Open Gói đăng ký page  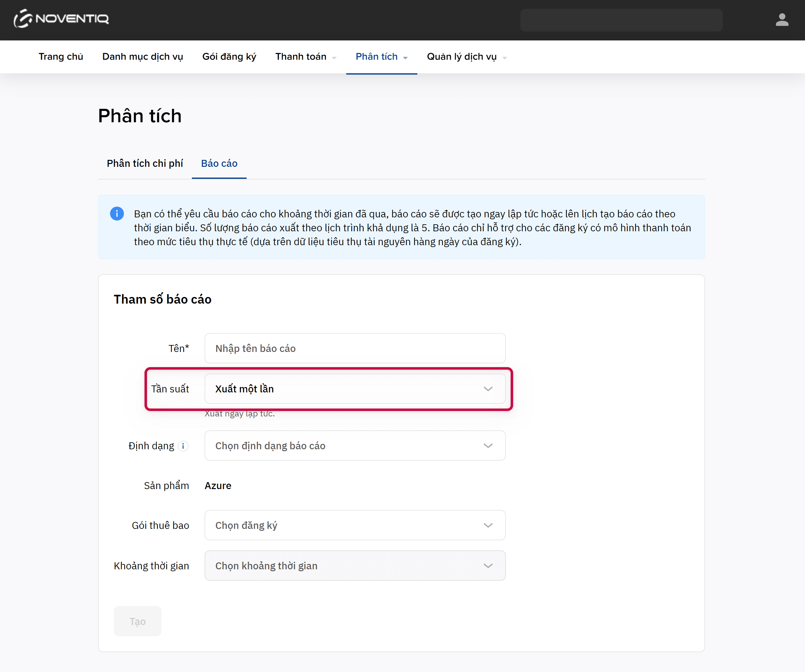click(x=229, y=57)
